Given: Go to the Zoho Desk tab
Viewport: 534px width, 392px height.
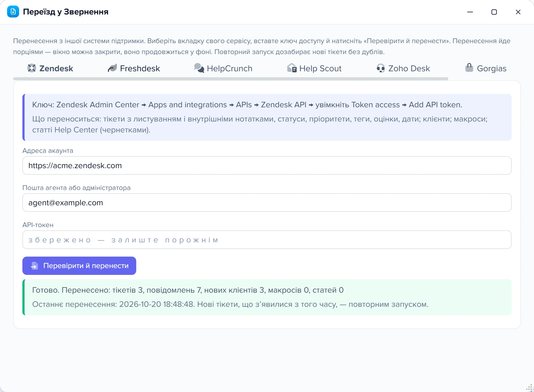Looking at the screenshot, I should (403, 68).
